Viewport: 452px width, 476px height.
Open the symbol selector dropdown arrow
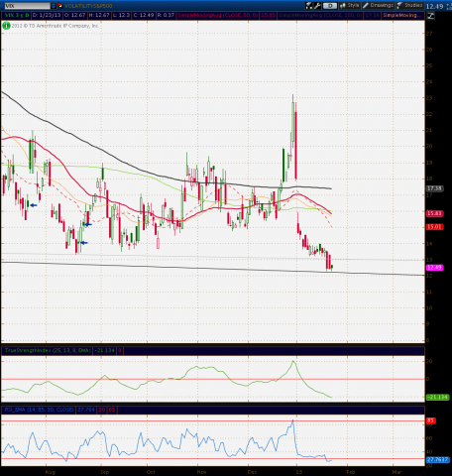tap(54, 6)
